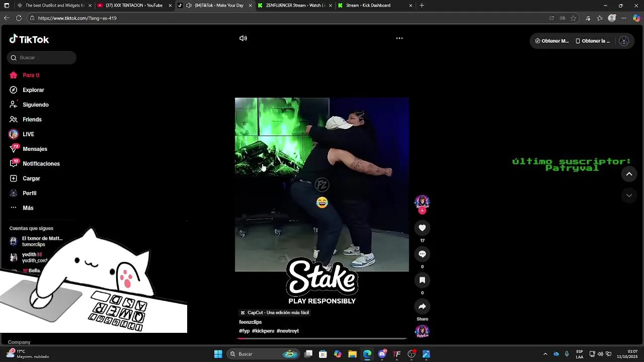644x362 pixels.
Task: Go to the next video arrow
Action: tap(629, 195)
